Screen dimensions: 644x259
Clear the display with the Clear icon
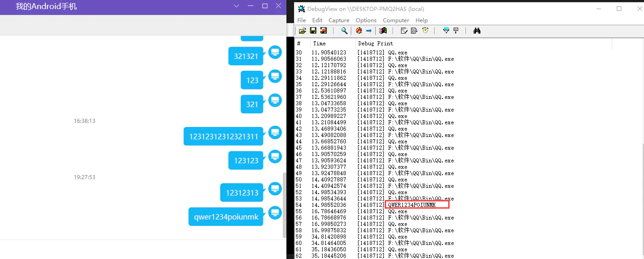tap(404, 31)
